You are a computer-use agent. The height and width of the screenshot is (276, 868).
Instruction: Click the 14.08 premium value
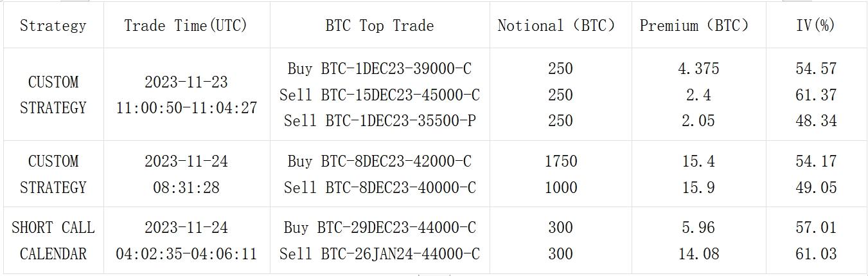tap(698, 253)
